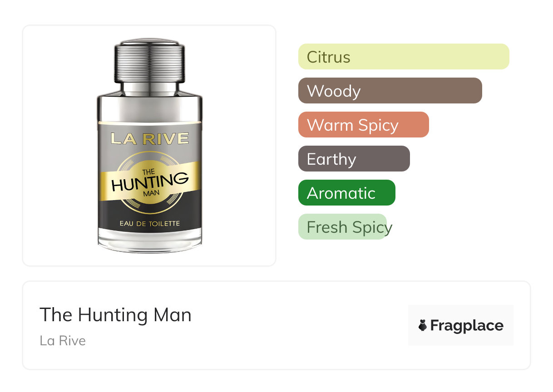The width and height of the screenshot is (553, 392).
Task: Choose the Warm Spicy accord bar
Action: [x=364, y=125]
